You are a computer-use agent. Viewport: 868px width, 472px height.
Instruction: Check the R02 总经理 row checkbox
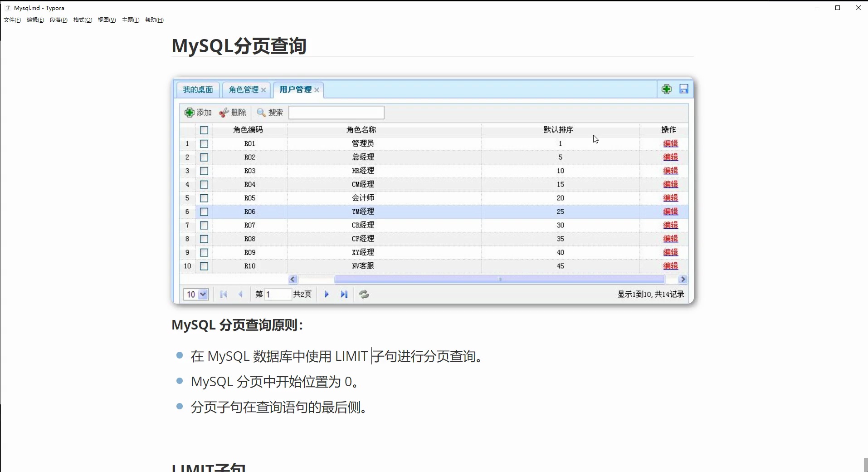204,157
